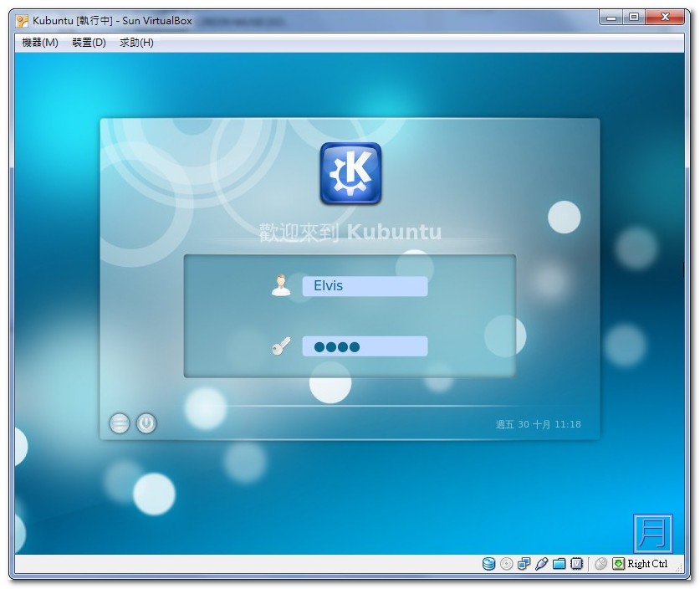Open the session menu button at bottom left
Screen dimensions: 700x589
(x=120, y=423)
